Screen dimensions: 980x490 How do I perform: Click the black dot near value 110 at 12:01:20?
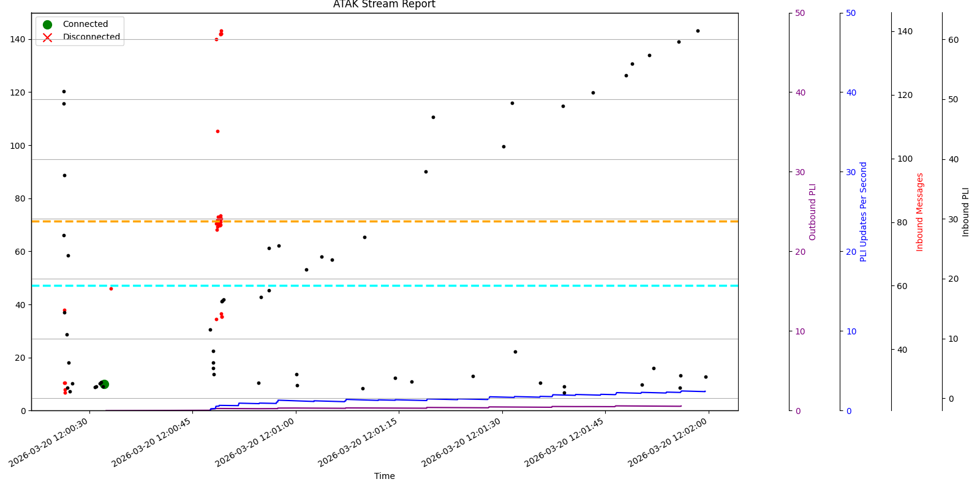point(433,117)
